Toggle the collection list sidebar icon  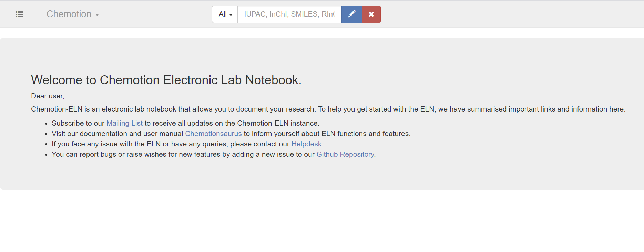coord(20,14)
